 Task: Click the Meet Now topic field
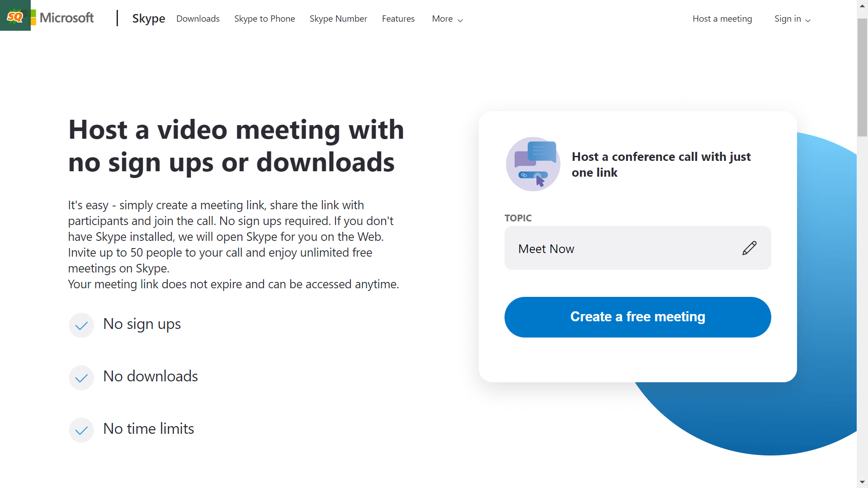[x=637, y=248]
